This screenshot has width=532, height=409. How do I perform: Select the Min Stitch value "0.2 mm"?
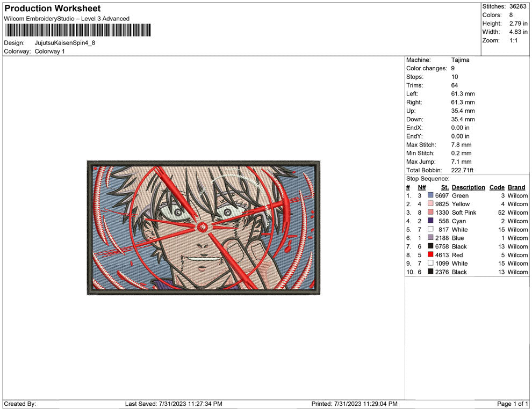pyautogui.click(x=461, y=153)
